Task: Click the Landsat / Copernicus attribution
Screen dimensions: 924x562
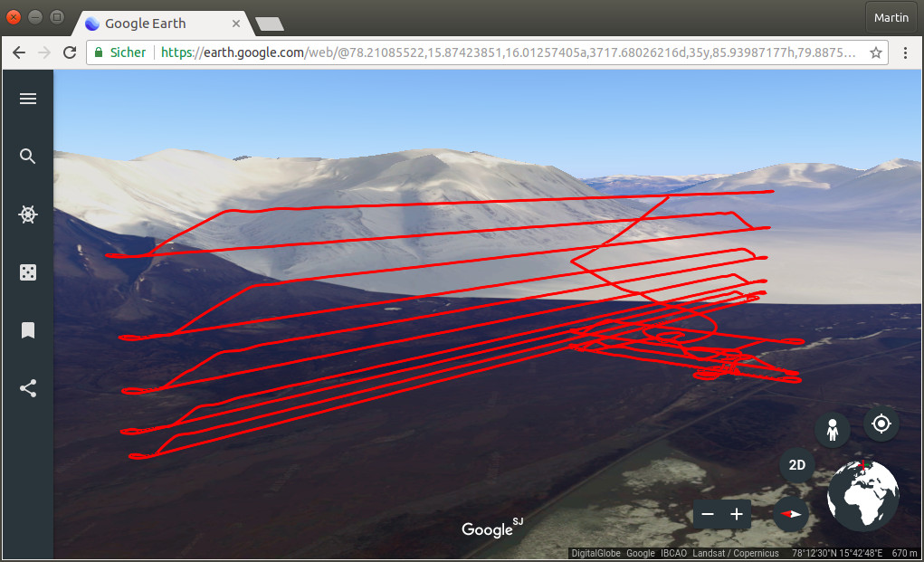Action: coord(736,553)
